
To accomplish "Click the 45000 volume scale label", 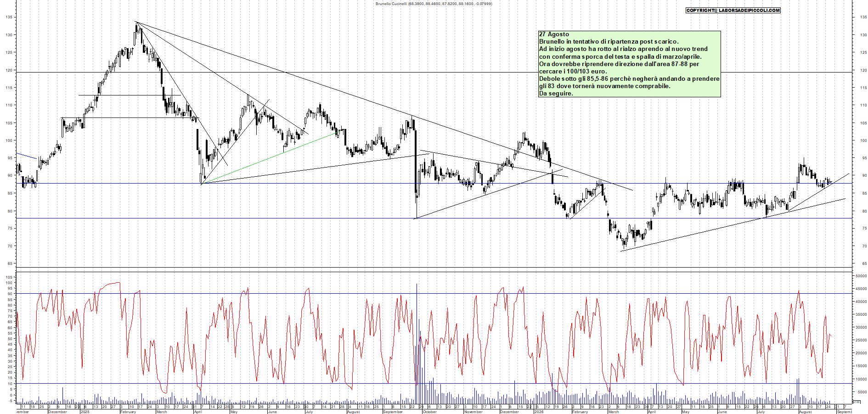I will [x=861, y=289].
